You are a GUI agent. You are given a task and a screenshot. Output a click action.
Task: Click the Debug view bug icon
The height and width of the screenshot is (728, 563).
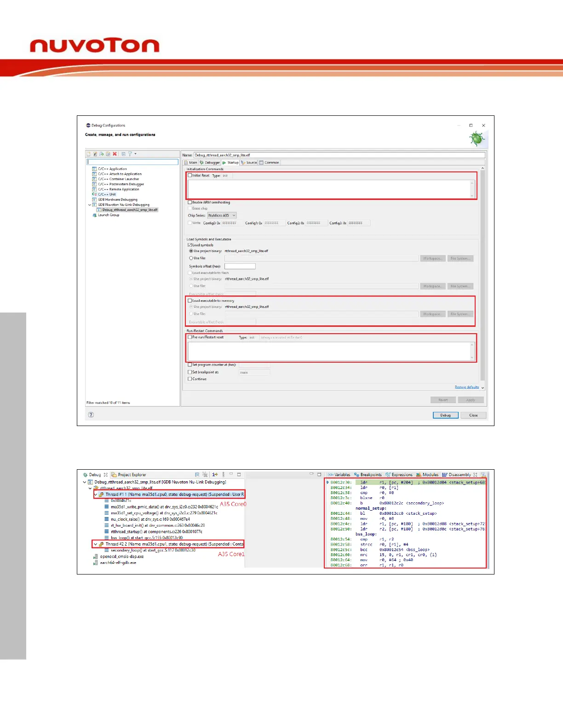[x=85, y=475]
